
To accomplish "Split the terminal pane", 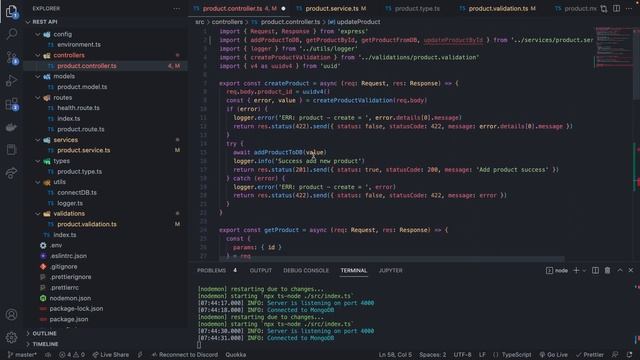I will pos(596,270).
